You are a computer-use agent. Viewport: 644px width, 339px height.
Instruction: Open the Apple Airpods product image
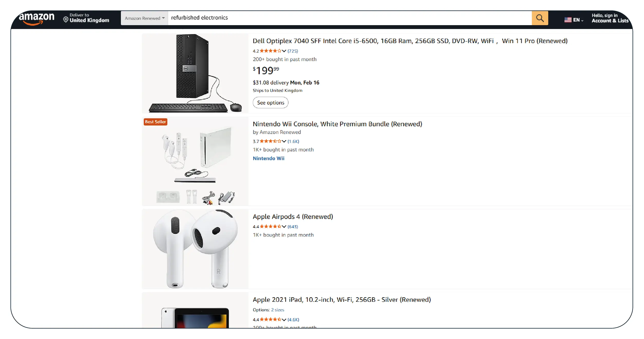click(x=195, y=249)
